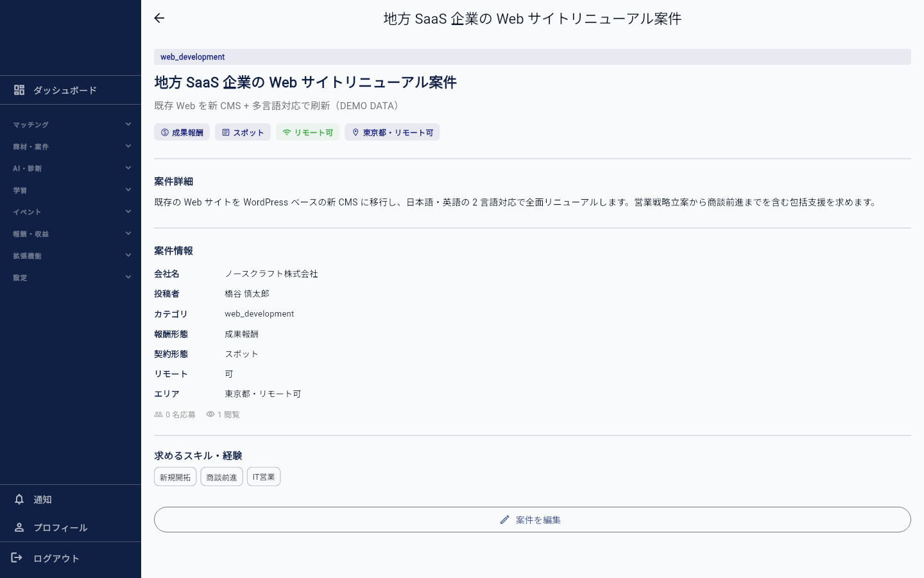Image resolution: width=924 pixels, height=578 pixels.
Task: Click company name ノースクラフト株式会社
Action: [271, 274]
